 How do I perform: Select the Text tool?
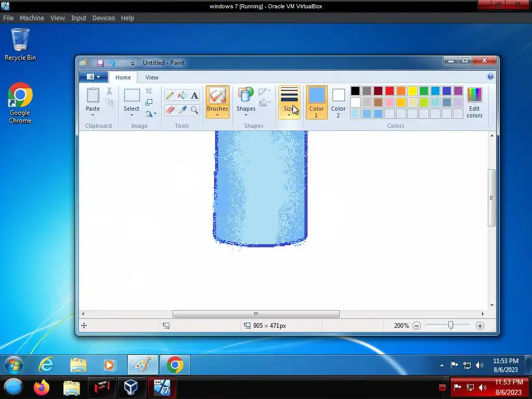(194, 96)
